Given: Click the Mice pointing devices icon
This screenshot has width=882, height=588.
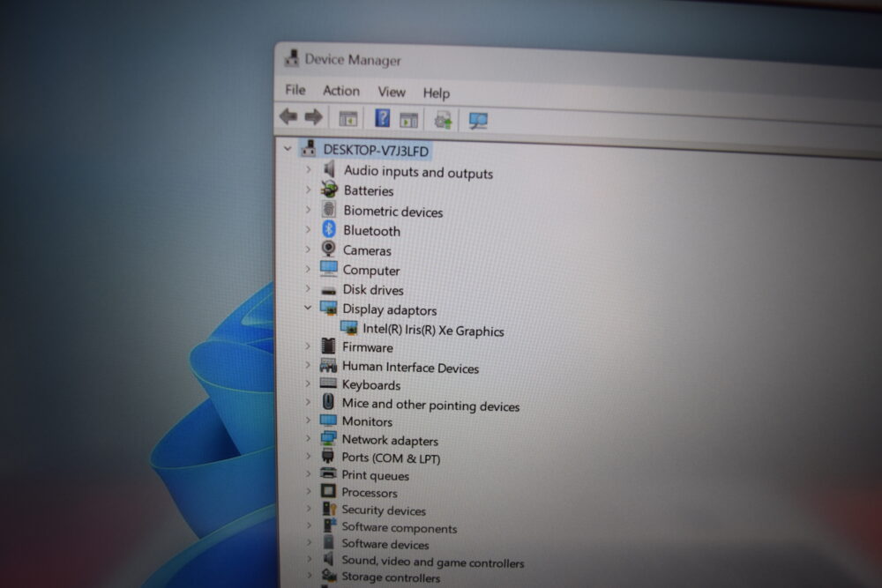Looking at the screenshot, I should tap(328, 402).
